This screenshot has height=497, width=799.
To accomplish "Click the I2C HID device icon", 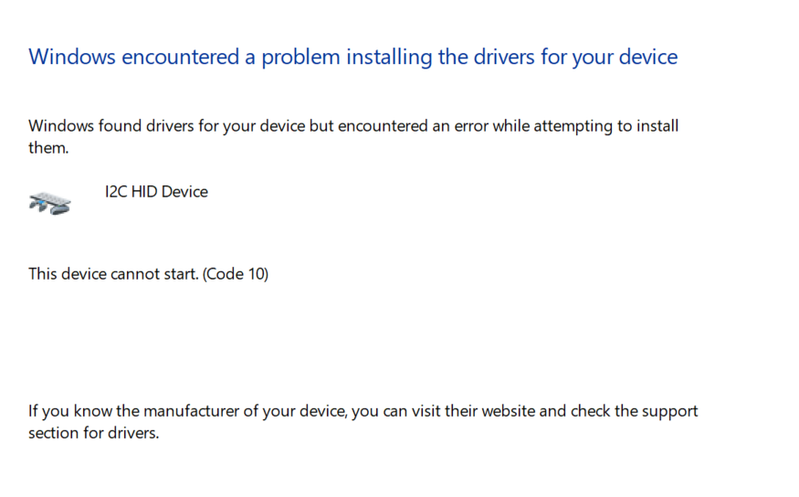I will [50, 204].
